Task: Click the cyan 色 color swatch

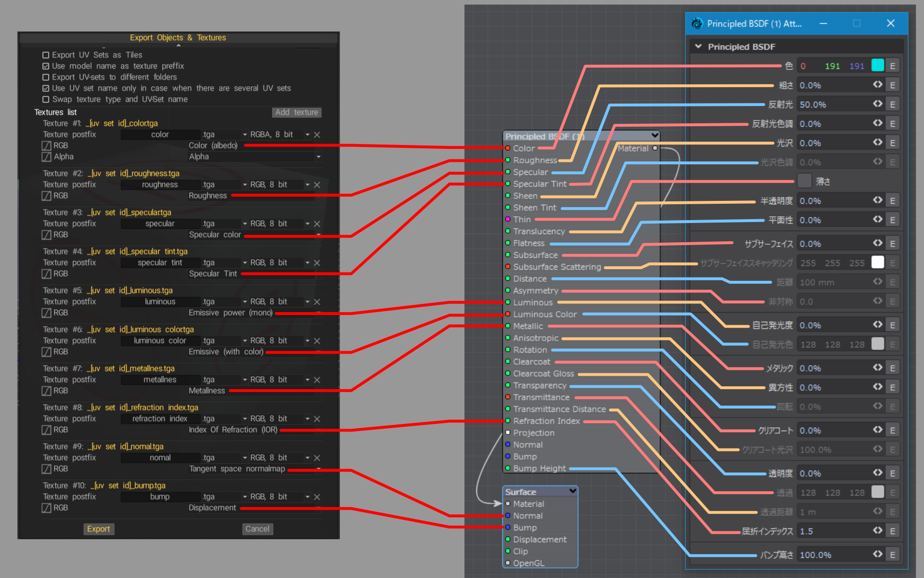Action: coord(877,66)
